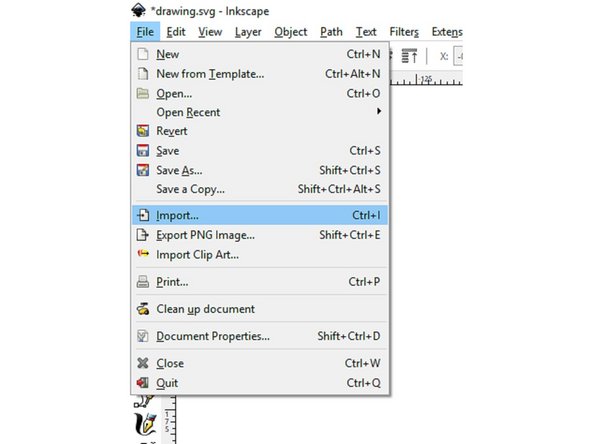Screen dimensions: 592x444
Task: Click the Ctrl+I shortcut text
Action: (366, 215)
